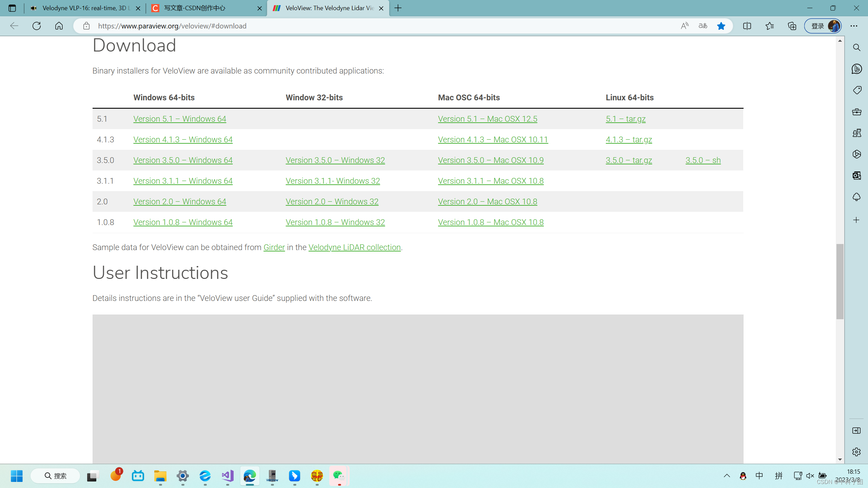The width and height of the screenshot is (868, 488).
Task: Open the Collections panel
Action: (x=792, y=26)
